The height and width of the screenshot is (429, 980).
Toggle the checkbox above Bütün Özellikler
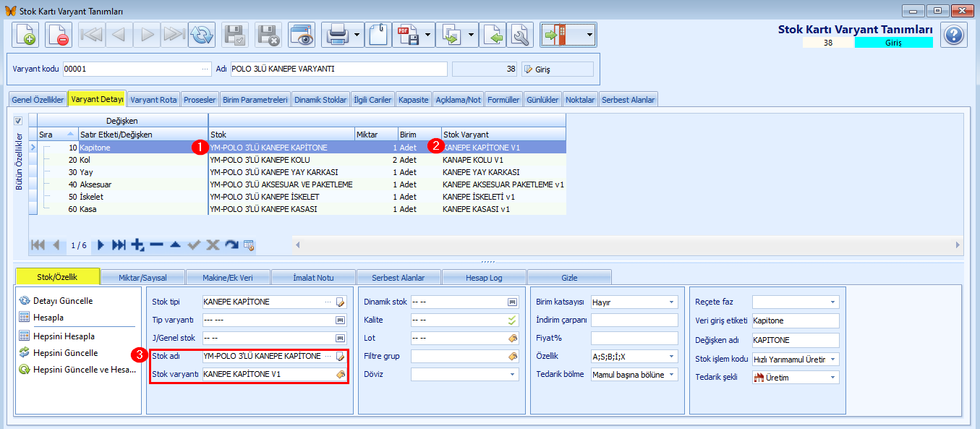click(x=19, y=121)
